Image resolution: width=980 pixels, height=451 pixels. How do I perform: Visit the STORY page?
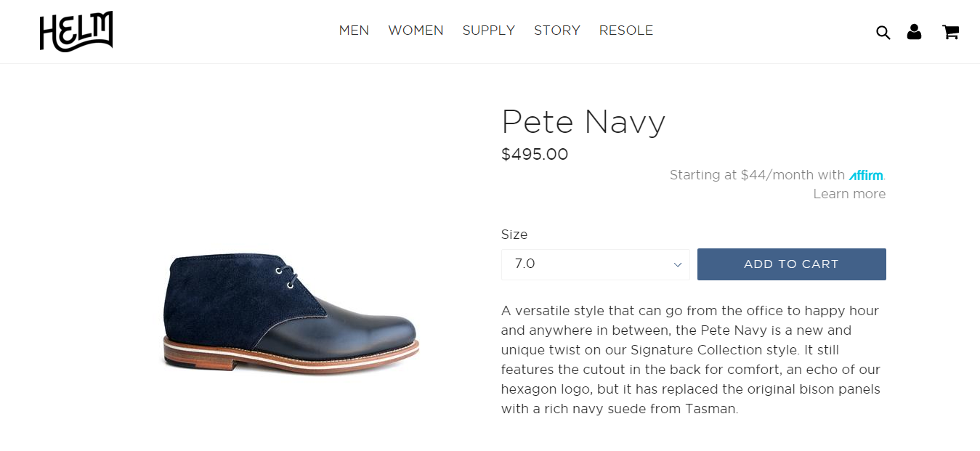[556, 31]
